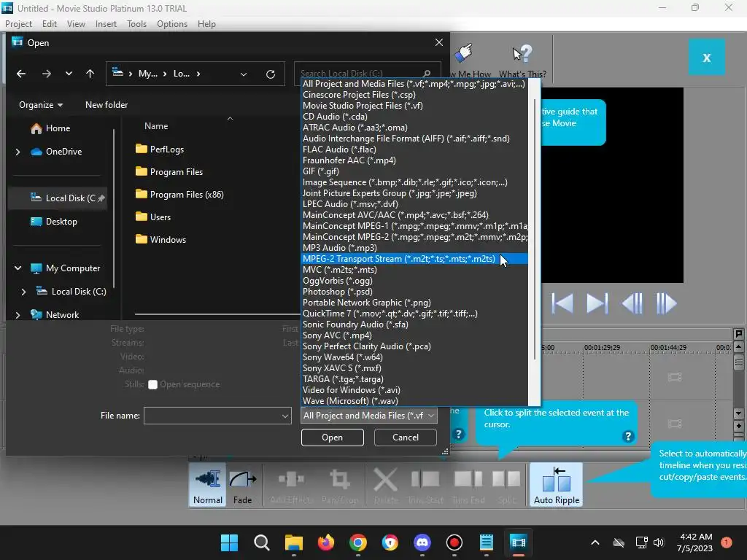Open Firefox from the taskbar
This screenshot has height=560, width=747.
(326, 542)
